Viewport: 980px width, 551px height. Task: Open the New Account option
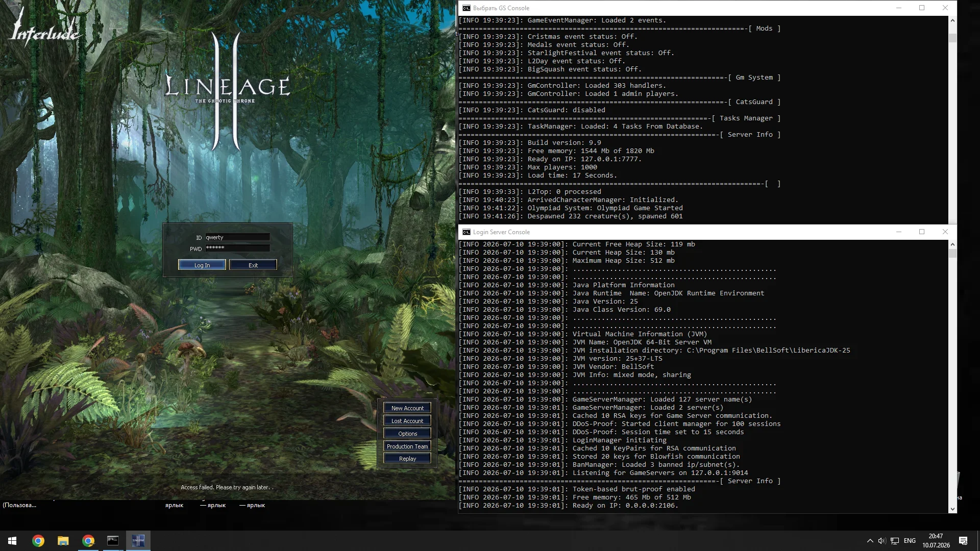407,408
